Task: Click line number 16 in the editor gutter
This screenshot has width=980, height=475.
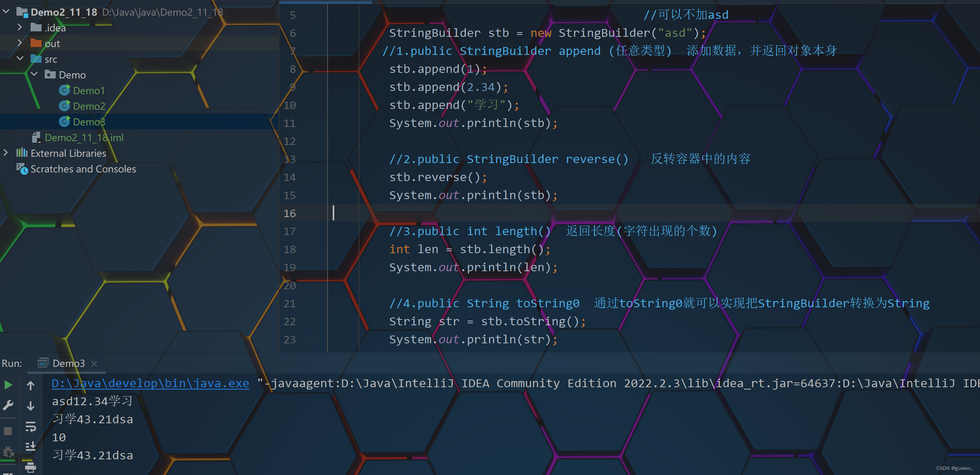Action: pos(290,213)
